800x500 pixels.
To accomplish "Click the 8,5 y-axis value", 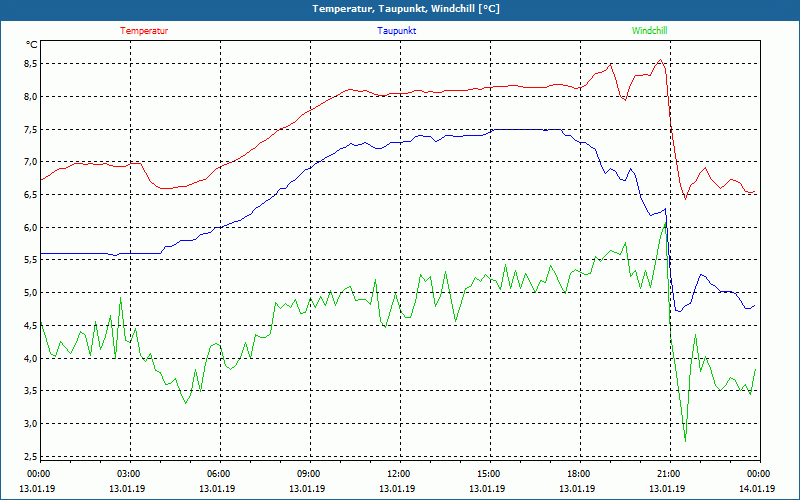I will tap(30, 64).
